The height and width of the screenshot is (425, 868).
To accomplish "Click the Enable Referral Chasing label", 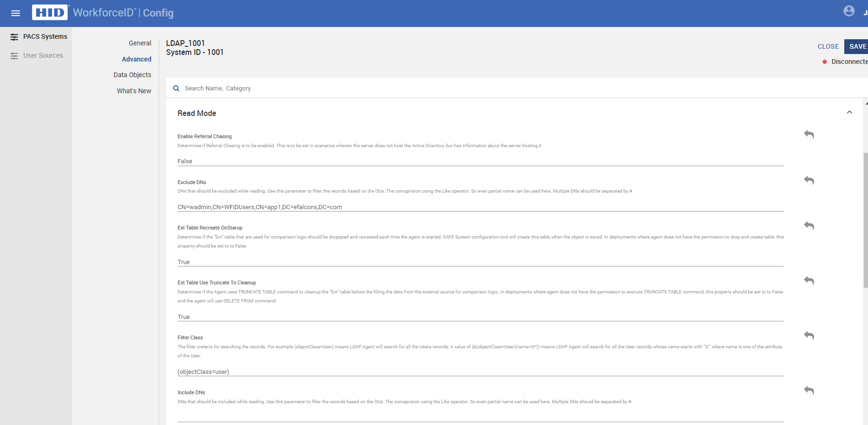I will [205, 136].
